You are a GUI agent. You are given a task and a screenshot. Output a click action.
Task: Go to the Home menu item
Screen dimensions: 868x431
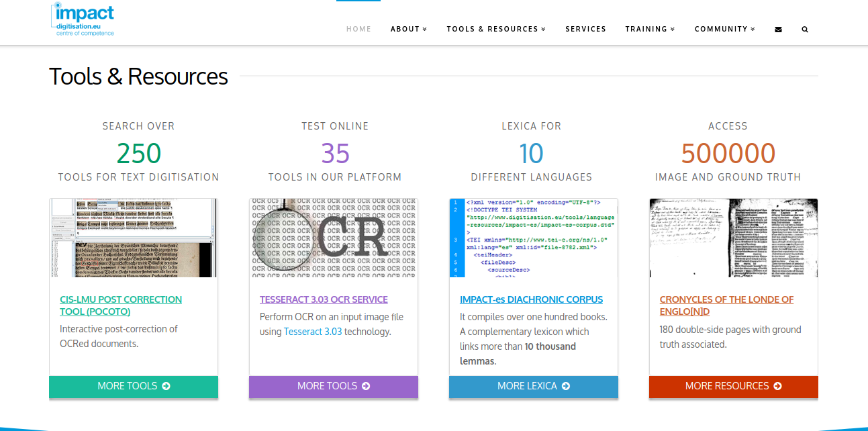358,29
